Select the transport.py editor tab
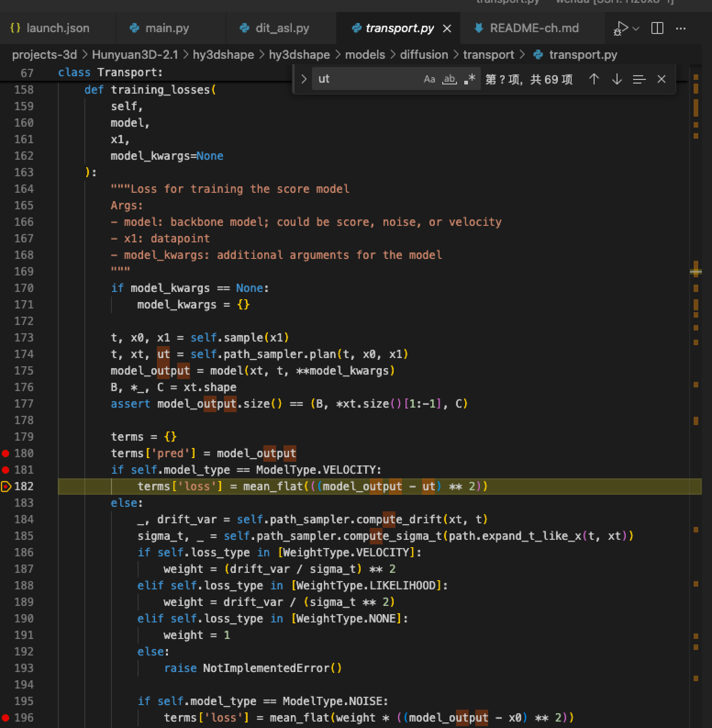712x728 pixels. (x=399, y=28)
